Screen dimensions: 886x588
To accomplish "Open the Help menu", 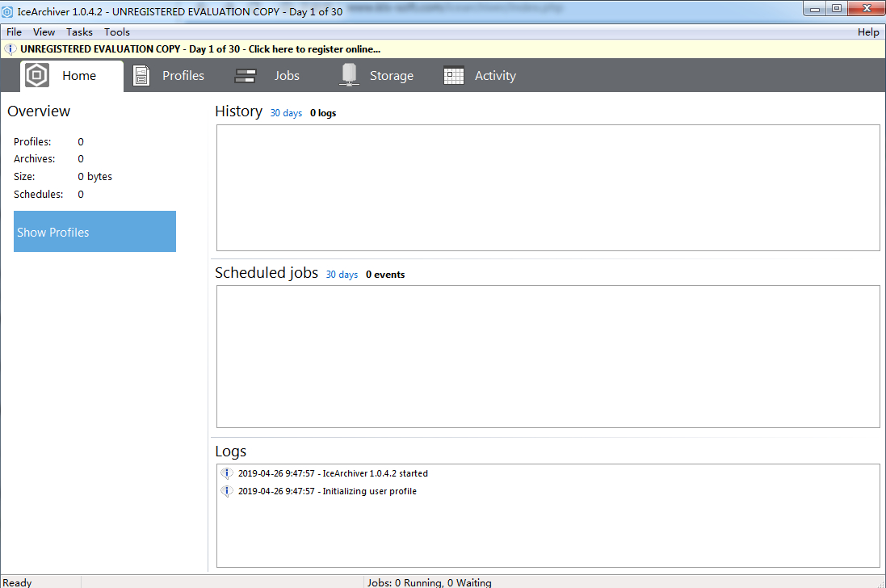I will point(868,32).
